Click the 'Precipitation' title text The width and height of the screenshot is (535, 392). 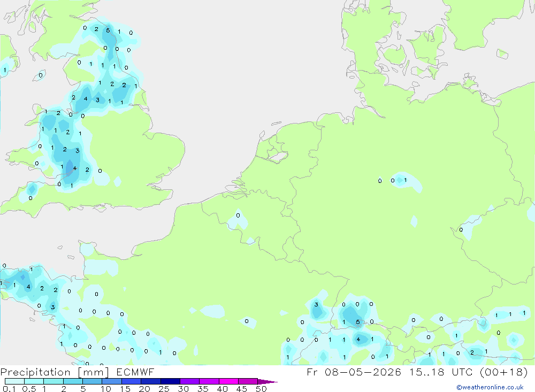[x=35, y=372]
